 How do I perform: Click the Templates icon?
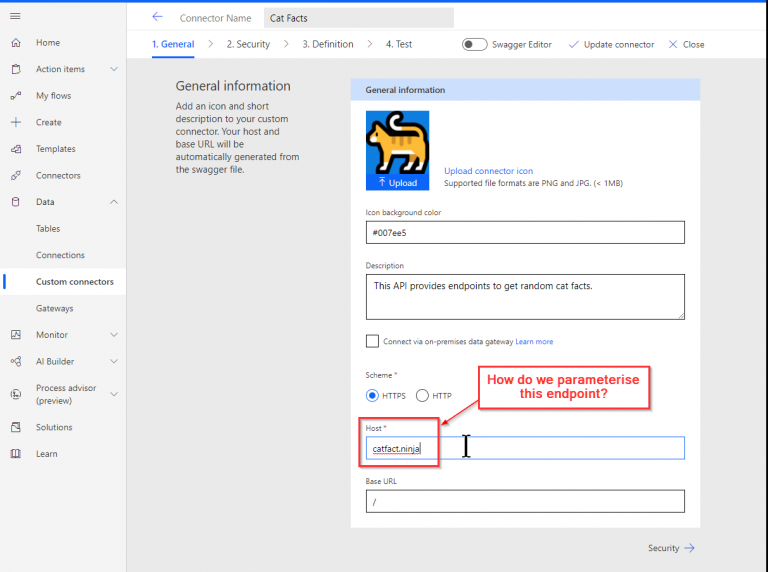16,149
